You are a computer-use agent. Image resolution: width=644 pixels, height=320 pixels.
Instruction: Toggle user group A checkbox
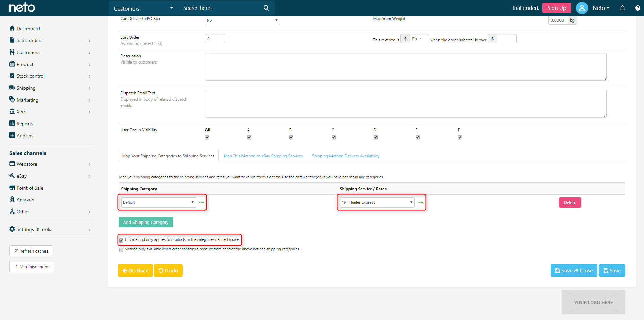coord(249,137)
